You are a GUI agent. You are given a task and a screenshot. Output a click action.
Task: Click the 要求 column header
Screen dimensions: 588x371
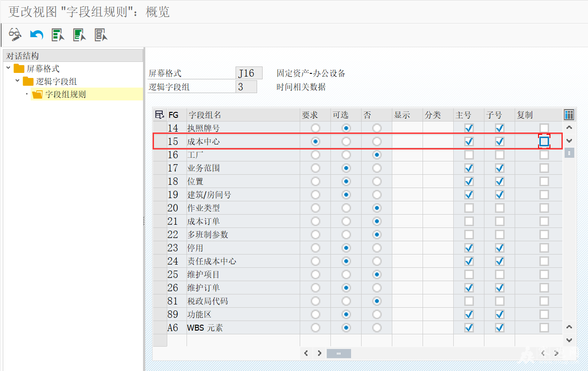click(315, 115)
